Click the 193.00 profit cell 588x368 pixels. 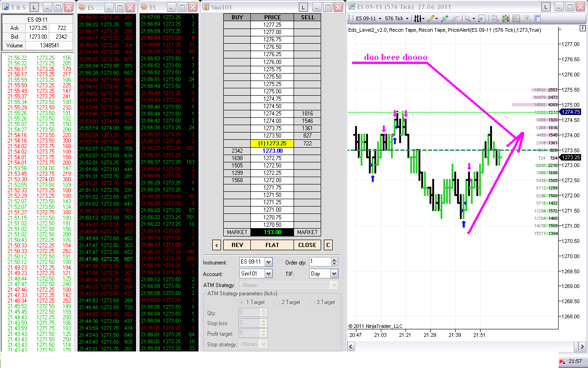(272, 232)
